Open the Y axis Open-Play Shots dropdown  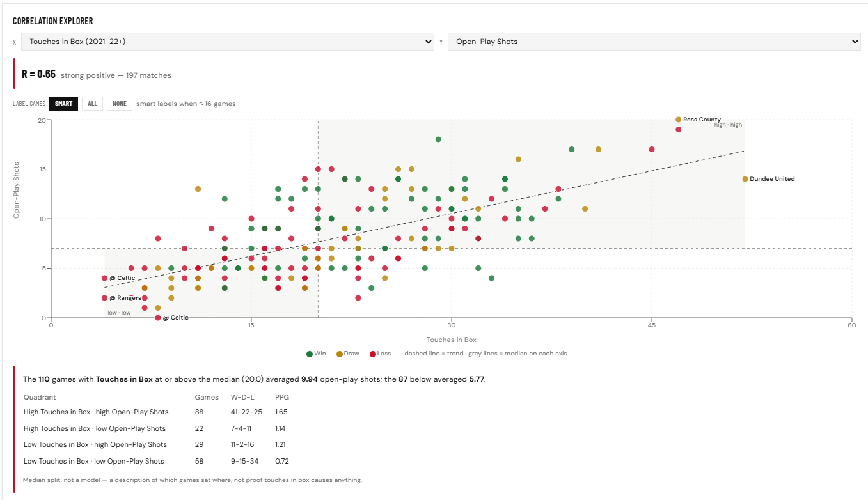[654, 42]
